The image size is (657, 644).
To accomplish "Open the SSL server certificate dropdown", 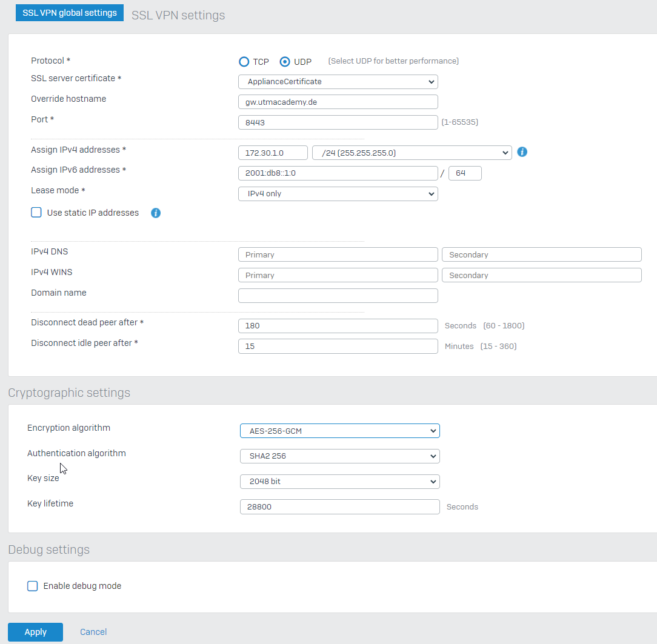I will point(338,81).
